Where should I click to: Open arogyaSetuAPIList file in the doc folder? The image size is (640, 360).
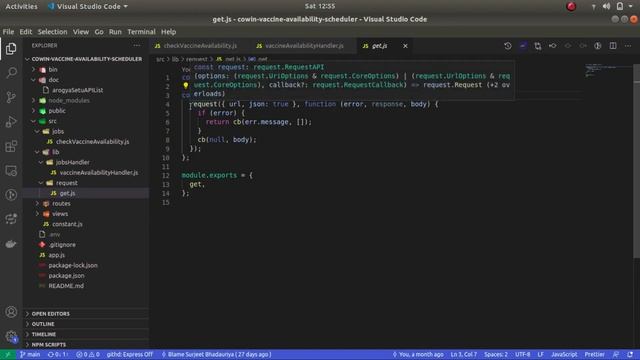(77, 90)
